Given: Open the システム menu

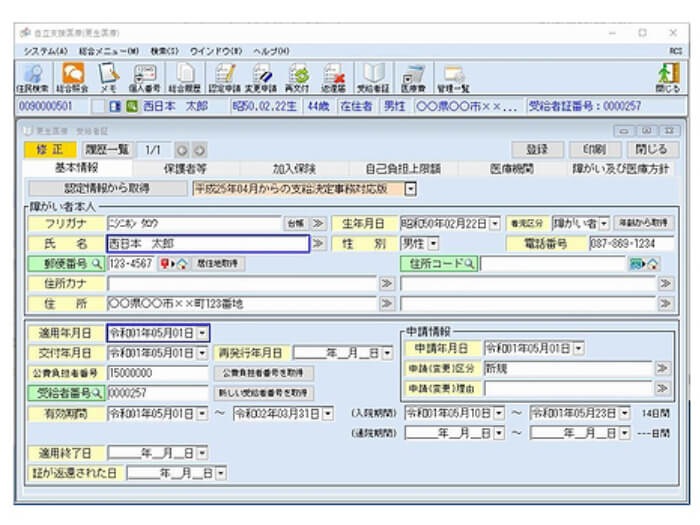Looking at the screenshot, I should [45, 51].
